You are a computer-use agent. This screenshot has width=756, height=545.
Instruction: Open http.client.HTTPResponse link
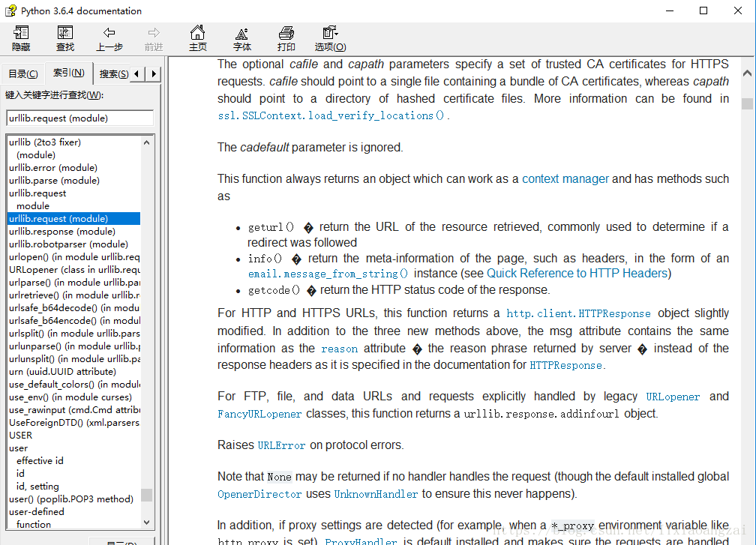[578, 313]
